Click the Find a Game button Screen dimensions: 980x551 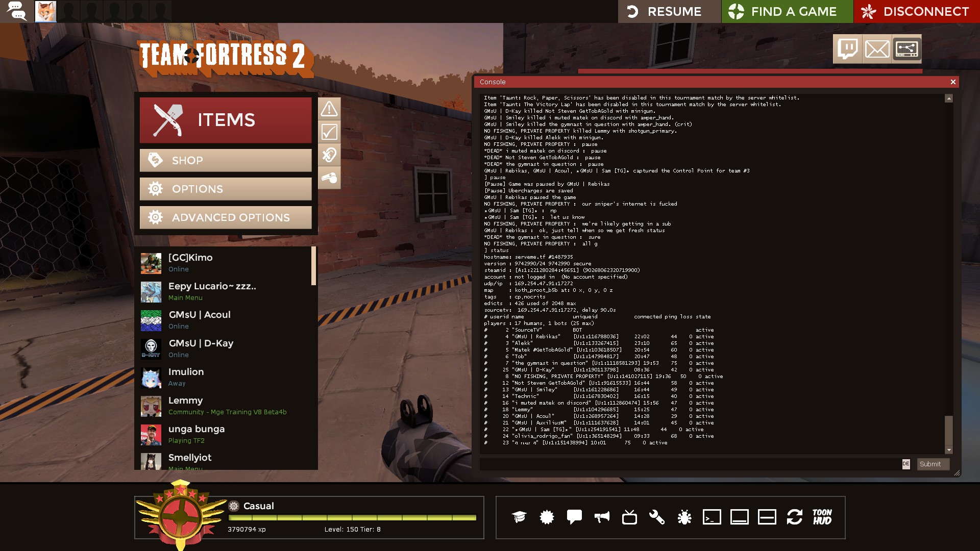pyautogui.click(x=787, y=11)
